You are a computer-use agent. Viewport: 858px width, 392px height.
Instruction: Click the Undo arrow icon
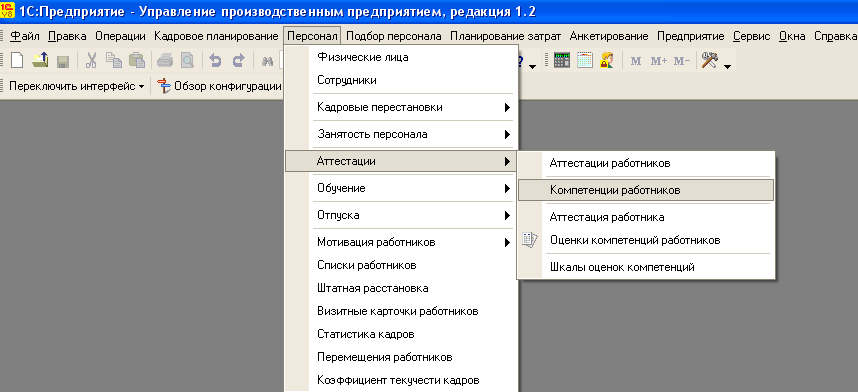216,60
